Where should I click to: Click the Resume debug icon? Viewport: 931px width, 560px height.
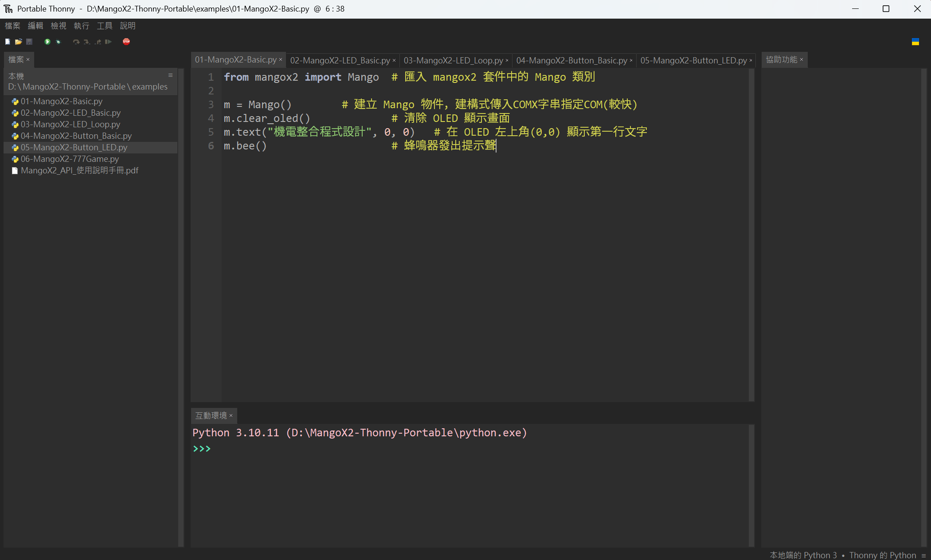[x=108, y=42]
